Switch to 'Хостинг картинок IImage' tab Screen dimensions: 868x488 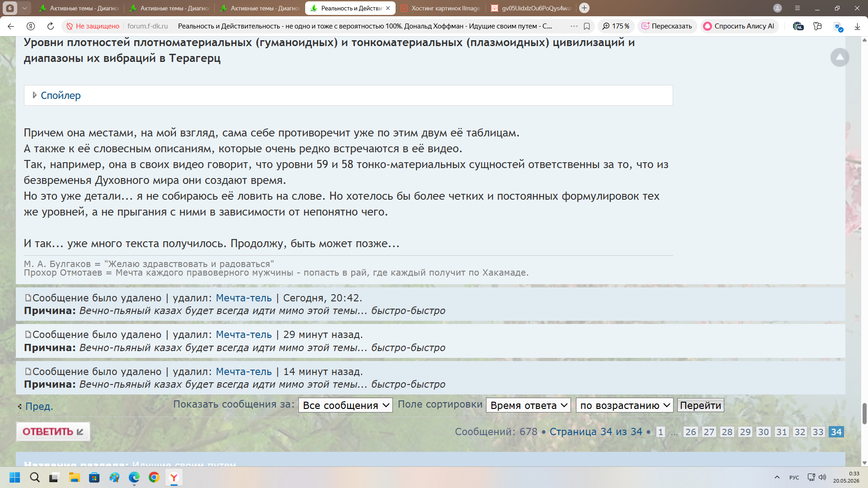click(441, 8)
